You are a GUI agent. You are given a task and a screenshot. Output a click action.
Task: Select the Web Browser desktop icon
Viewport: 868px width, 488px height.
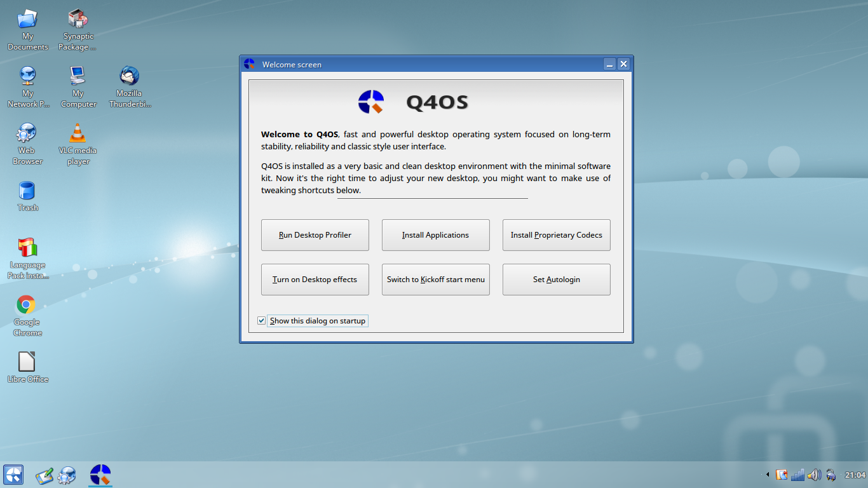pyautogui.click(x=27, y=144)
